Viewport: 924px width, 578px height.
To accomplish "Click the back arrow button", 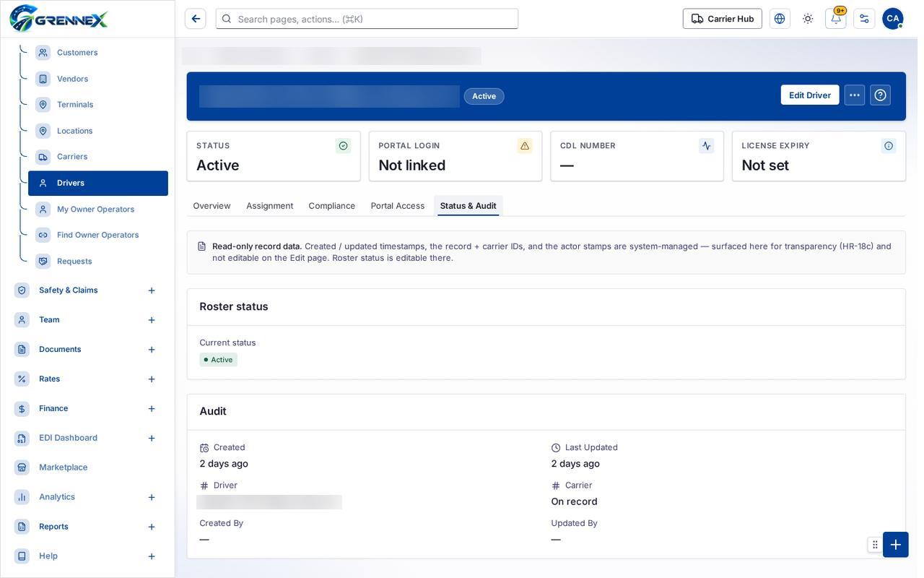I will [x=196, y=19].
